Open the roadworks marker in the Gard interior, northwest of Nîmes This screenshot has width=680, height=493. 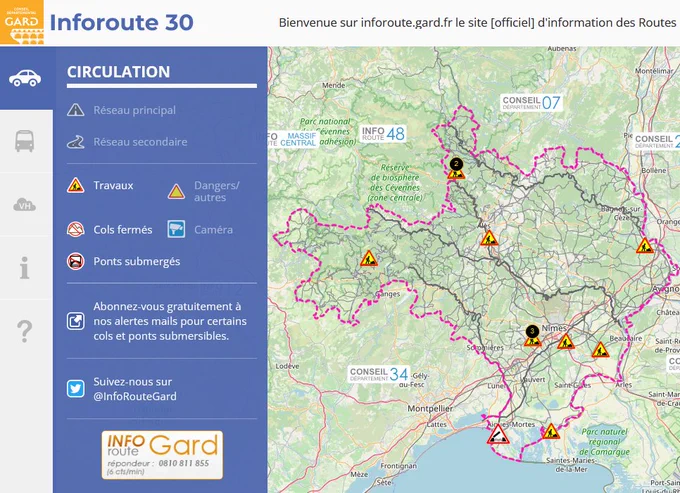coord(489,238)
